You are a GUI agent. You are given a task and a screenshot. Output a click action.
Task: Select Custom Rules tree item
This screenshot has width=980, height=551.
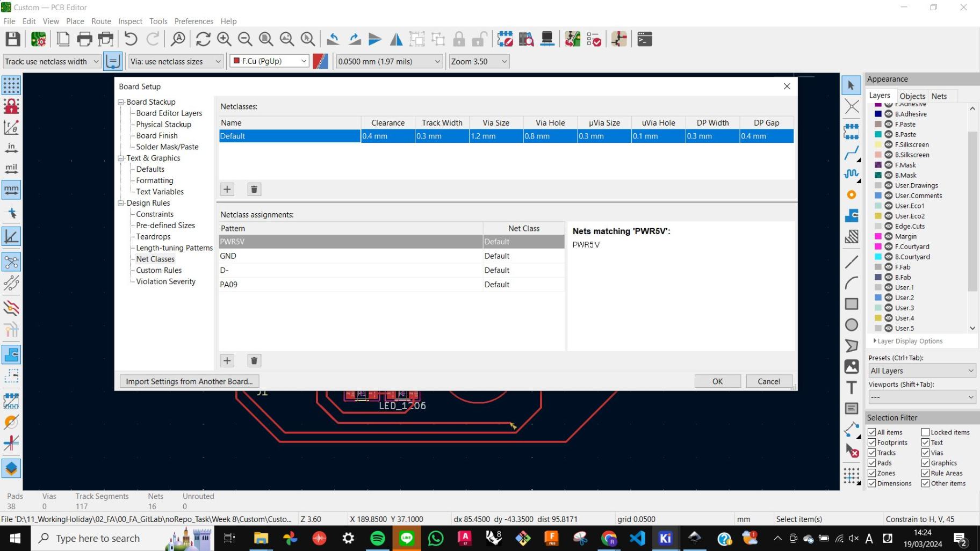pos(159,270)
